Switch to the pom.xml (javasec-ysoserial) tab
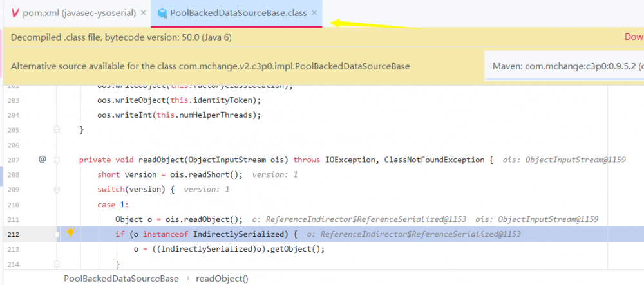Screen dimensions: 644x285 coord(79,13)
